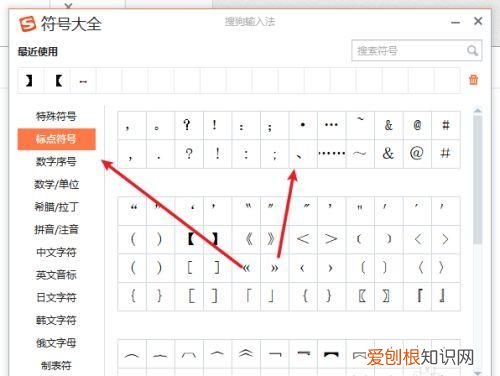Image resolution: width=500 pixels, height=376 pixels.
Task: Insert the white lenticular 〗 bracket
Action: (388, 296)
